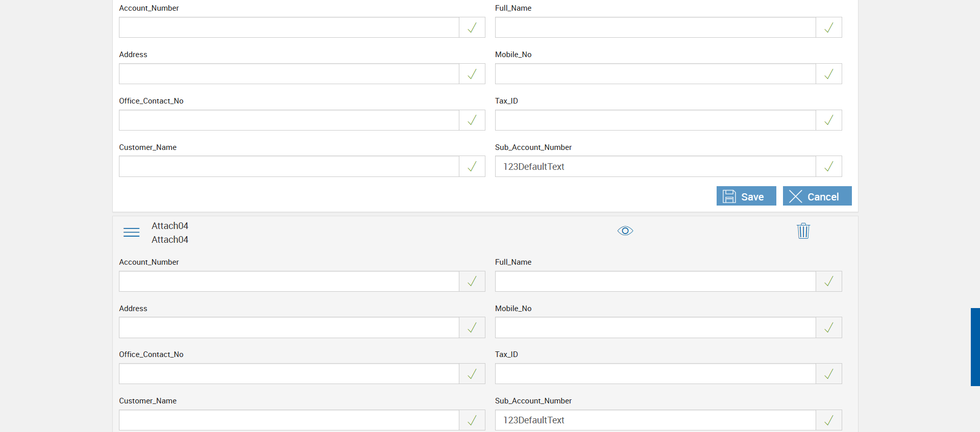This screenshot has width=980, height=432.
Task: Click checkmark next to Attach04 Tax_ID field
Action: pos(828,374)
